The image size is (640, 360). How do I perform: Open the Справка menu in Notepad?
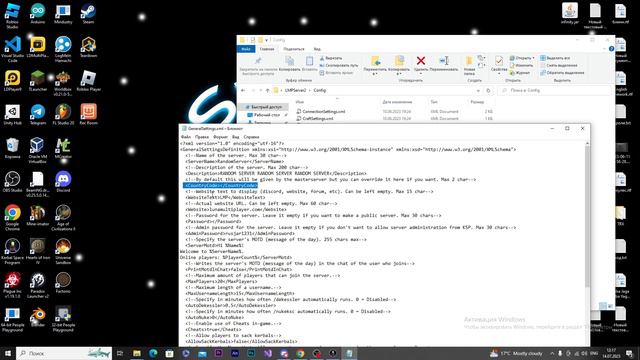click(x=251, y=137)
